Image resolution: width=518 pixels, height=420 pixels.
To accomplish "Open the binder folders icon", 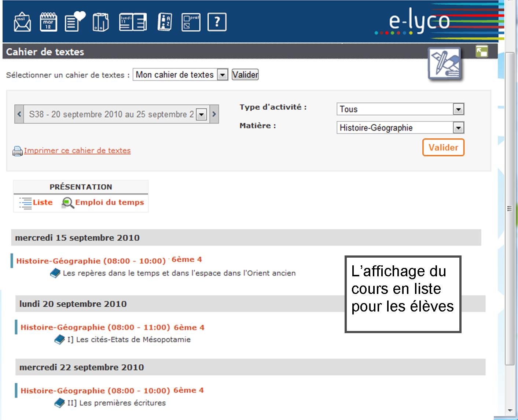I will tap(100, 22).
